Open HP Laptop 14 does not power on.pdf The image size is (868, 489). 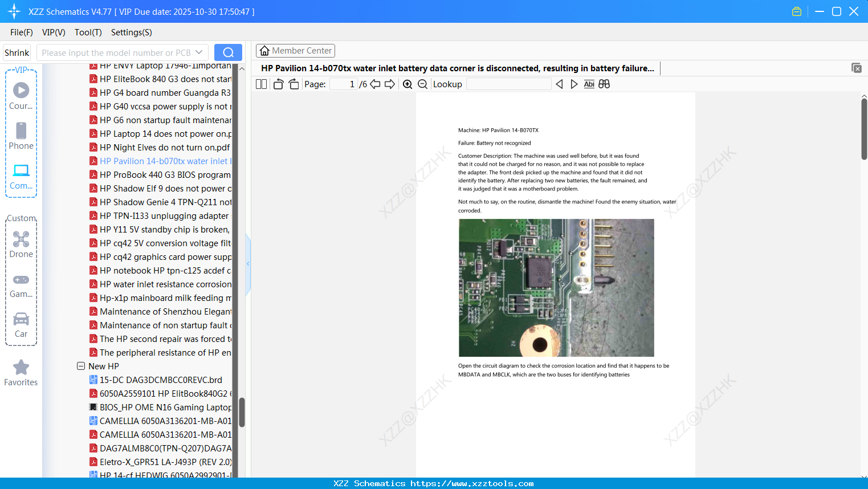pos(161,134)
